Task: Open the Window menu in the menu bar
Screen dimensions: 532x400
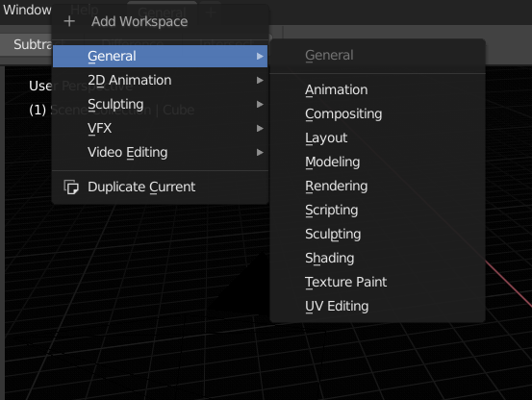Action: point(27,10)
